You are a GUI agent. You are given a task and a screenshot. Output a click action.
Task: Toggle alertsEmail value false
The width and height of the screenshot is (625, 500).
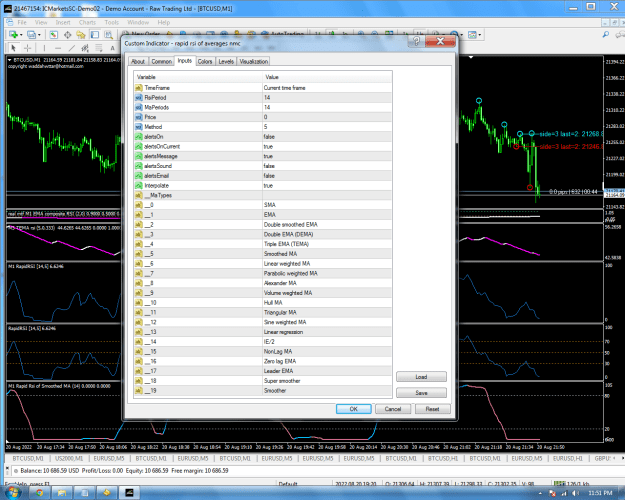coord(327,176)
